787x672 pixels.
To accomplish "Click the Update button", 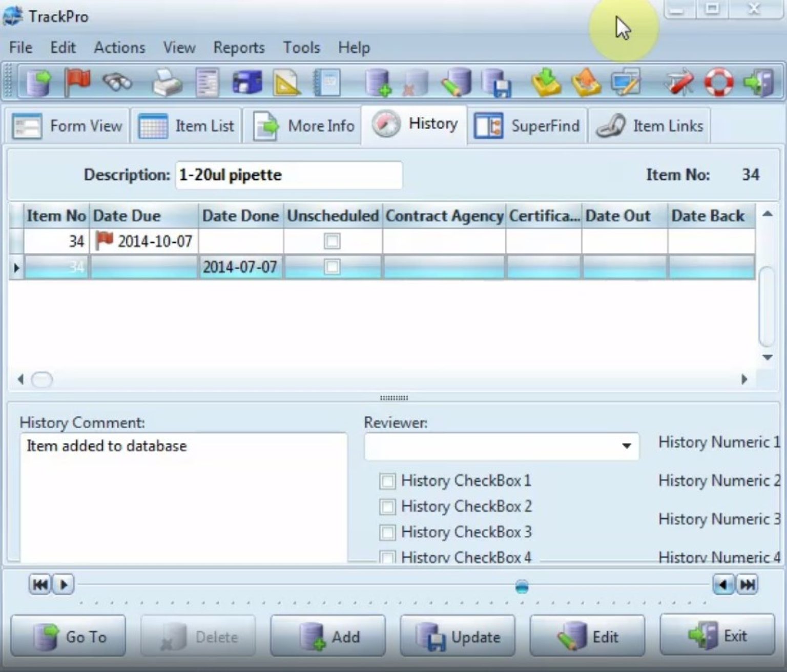I will (x=458, y=636).
